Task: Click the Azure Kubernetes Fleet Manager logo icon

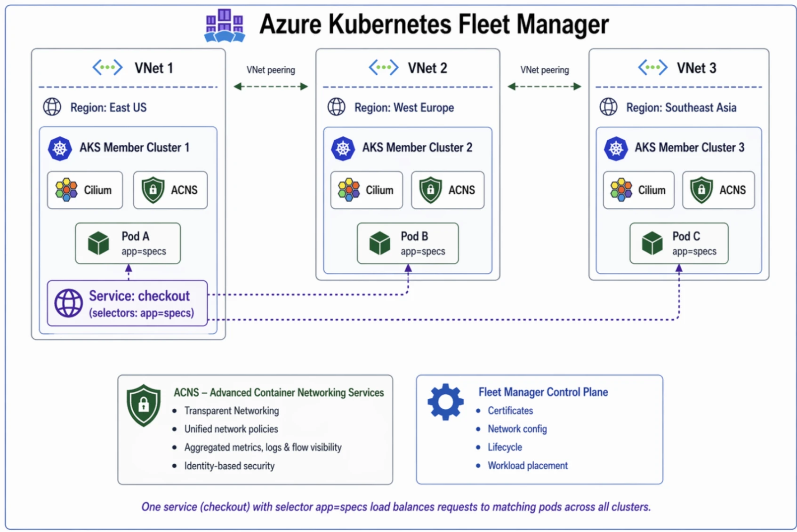Action: (225, 25)
